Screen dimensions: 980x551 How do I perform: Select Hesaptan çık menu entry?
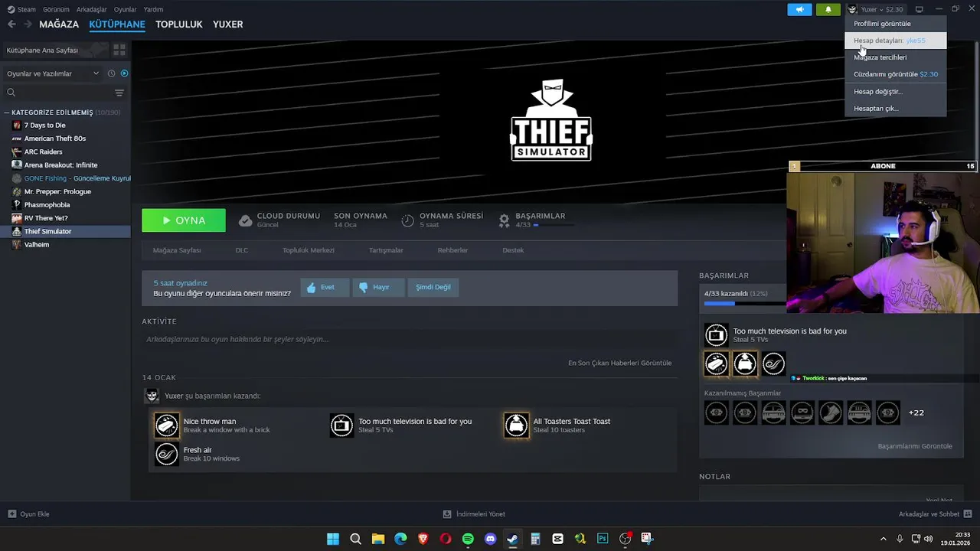[x=895, y=108]
